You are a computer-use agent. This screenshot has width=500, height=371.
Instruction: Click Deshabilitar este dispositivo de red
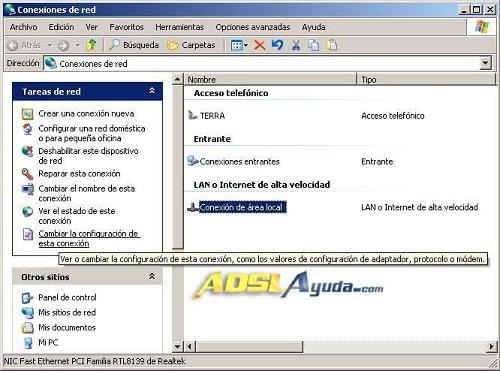coord(88,156)
